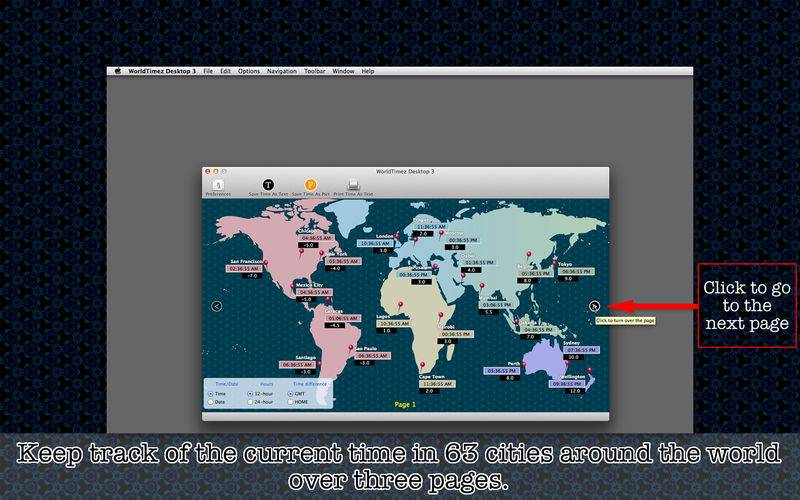Go to the previous page arrow

217,306
